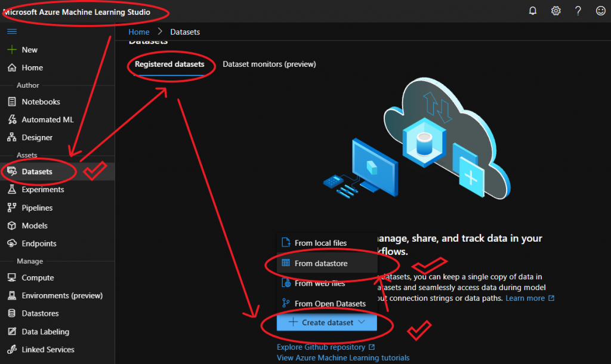Click the From web files globe icon
The width and height of the screenshot is (611, 364).
[x=286, y=283]
